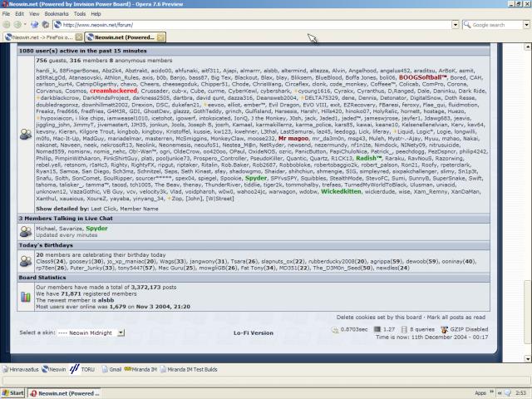The image size is (532, 399).
Task: Open the Edit menu
Action: click(x=19, y=14)
